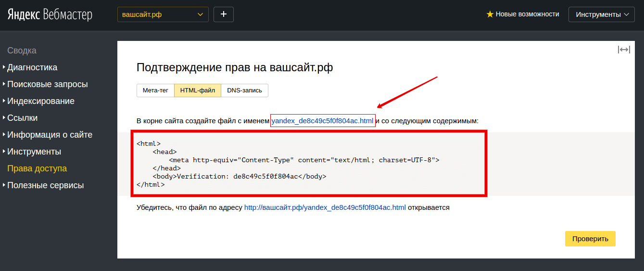Select the HTML-файл tab
Image resolution: width=644 pixels, height=271 pixels.
[197, 90]
